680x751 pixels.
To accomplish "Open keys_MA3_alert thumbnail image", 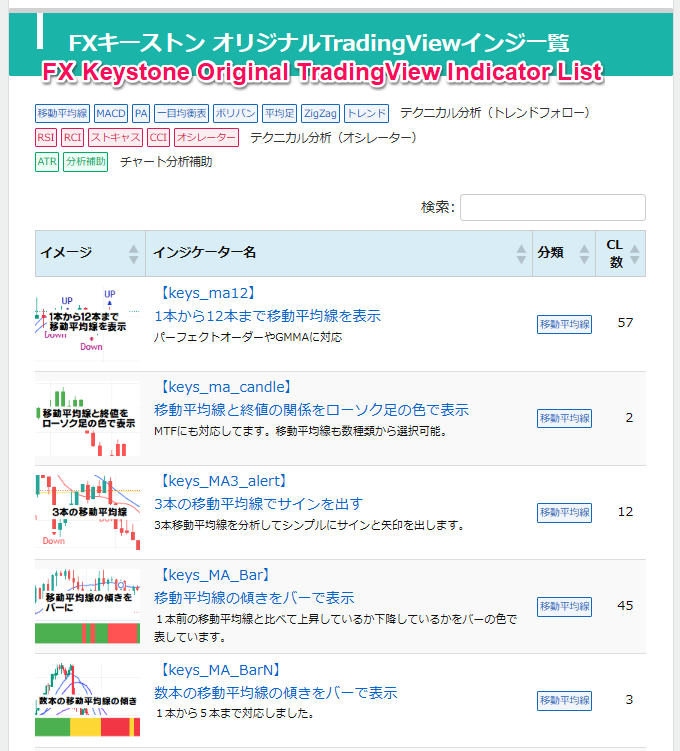I will coord(88,512).
